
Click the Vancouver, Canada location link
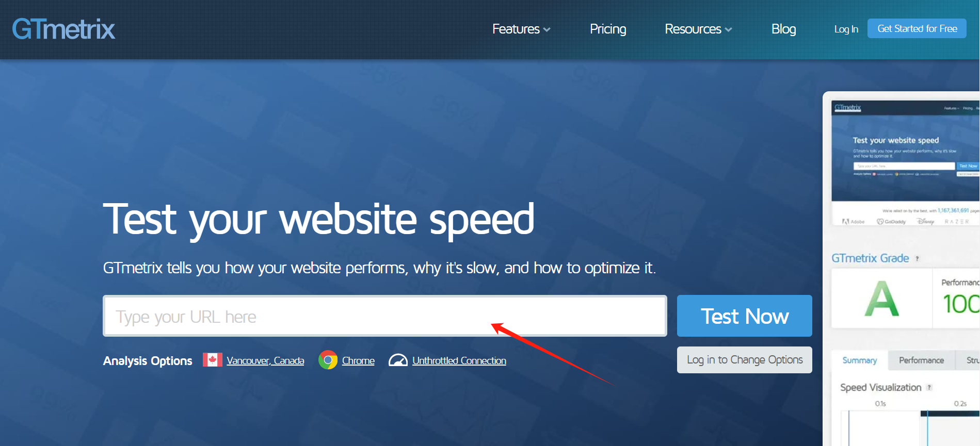[265, 360]
